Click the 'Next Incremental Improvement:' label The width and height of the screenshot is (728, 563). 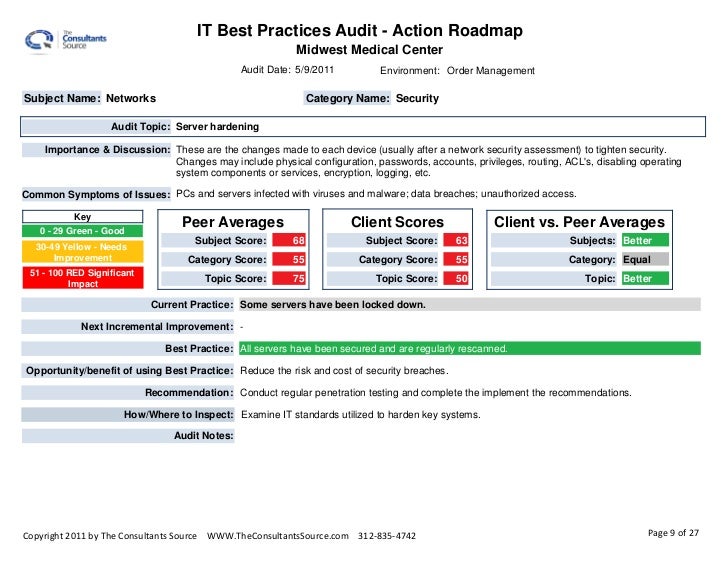(128, 327)
